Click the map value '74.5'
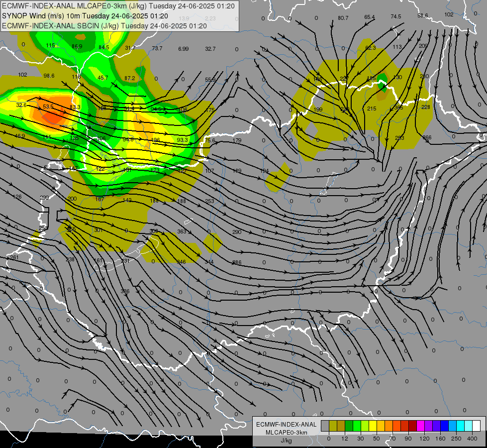This screenshot has height=448, width=487. click(x=395, y=16)
